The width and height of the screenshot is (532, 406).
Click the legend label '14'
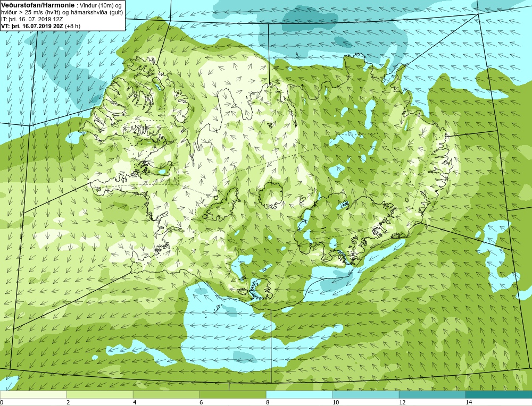pyautogui.click(x=469, y=402)
